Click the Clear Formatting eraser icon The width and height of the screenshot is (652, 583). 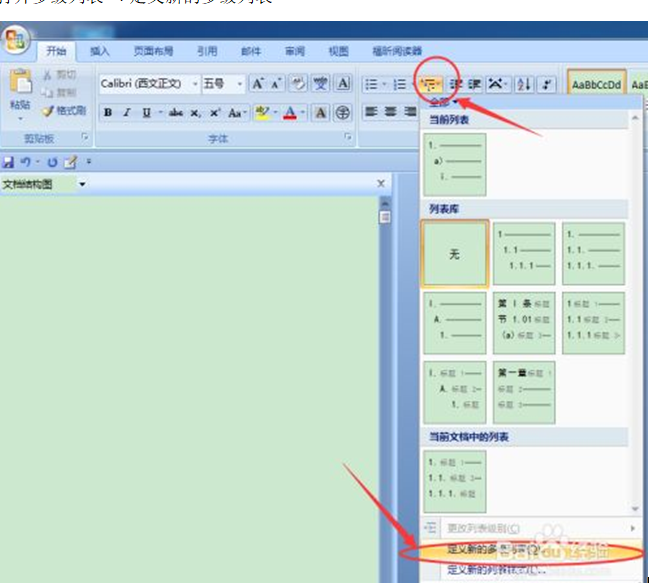[298, 84]
